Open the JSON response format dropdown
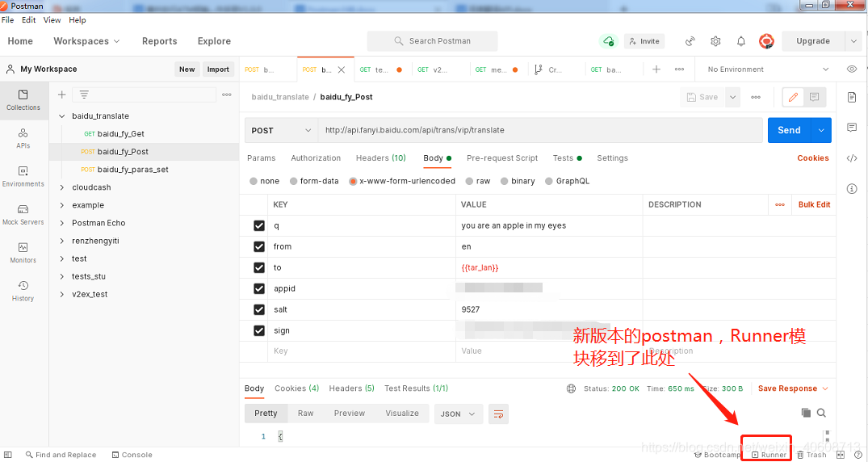The image size is (868, 462). [459, 414]
